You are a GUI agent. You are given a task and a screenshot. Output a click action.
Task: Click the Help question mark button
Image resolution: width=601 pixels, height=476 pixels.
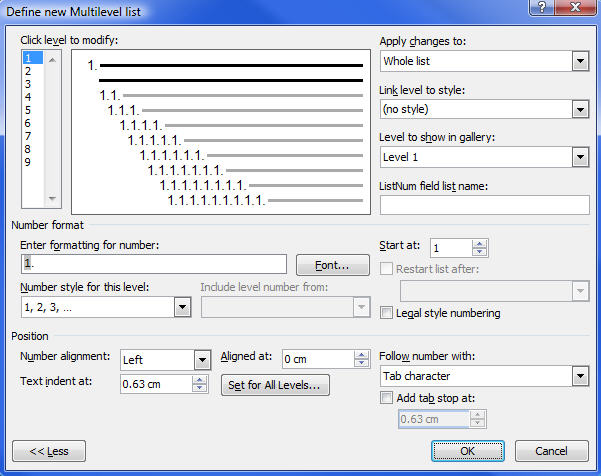[x=542, y=7]
